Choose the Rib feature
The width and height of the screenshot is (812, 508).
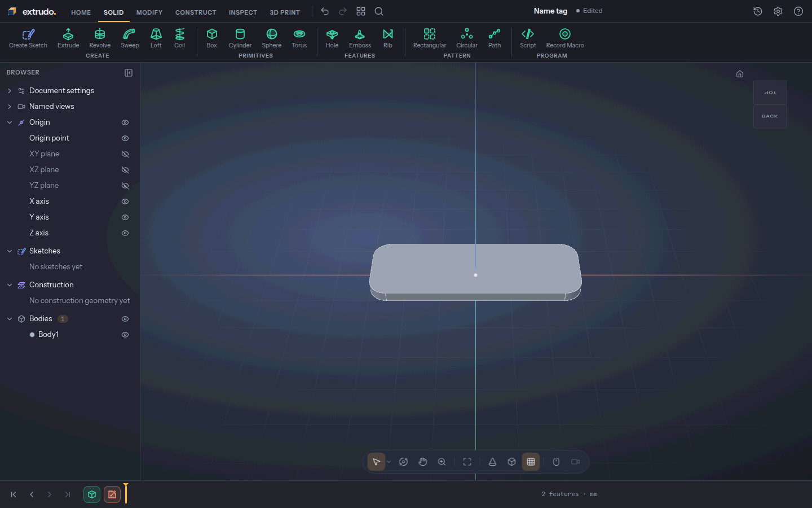coord(388,38)
